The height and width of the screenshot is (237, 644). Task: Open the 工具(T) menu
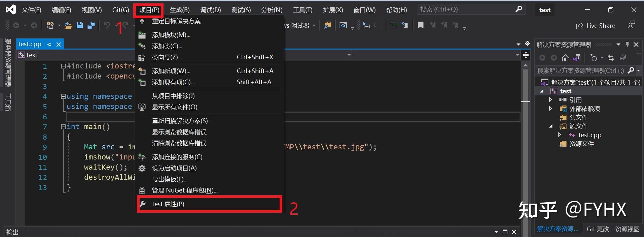[302, 10]
